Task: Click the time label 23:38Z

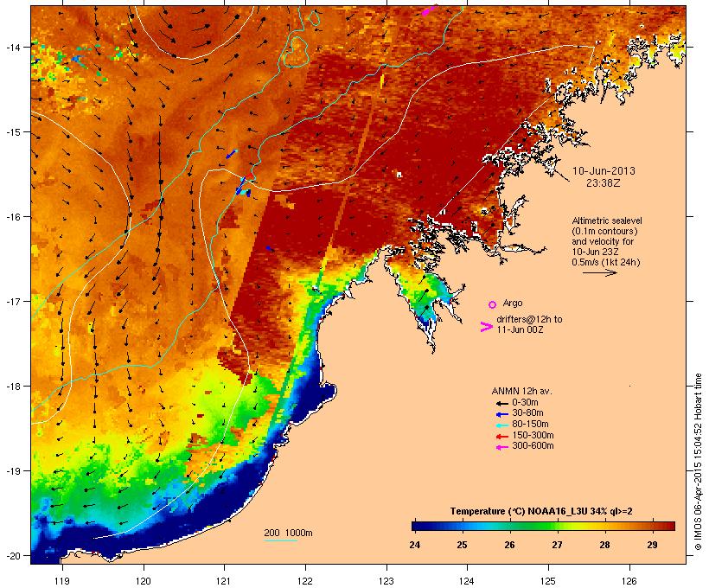Action: pos(604,183)
